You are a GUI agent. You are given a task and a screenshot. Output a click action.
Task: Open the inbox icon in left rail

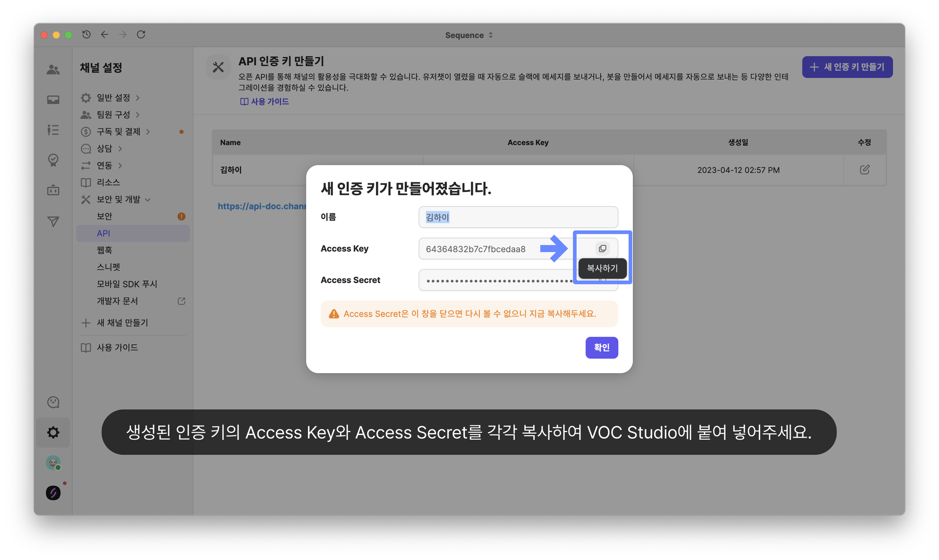point(53,100)
